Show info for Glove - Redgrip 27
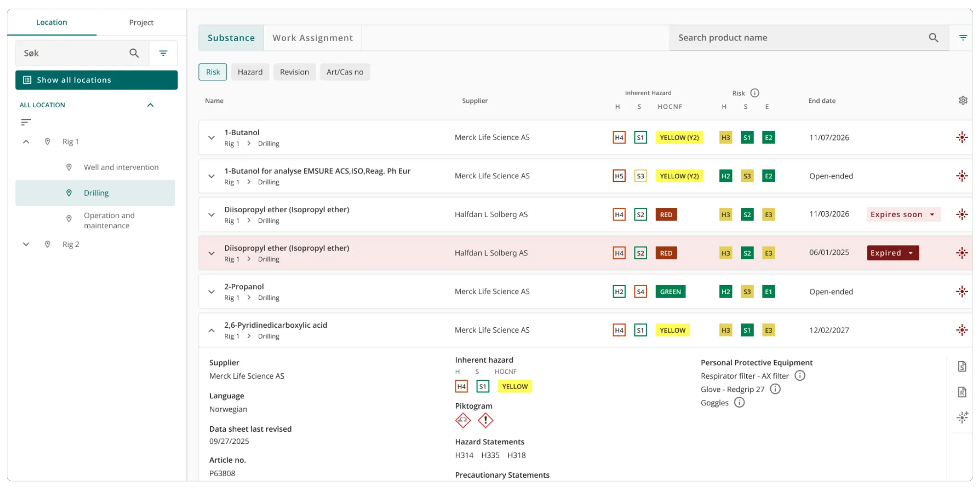The width and height of the screenshot is (980, 490). click(775, 389)
